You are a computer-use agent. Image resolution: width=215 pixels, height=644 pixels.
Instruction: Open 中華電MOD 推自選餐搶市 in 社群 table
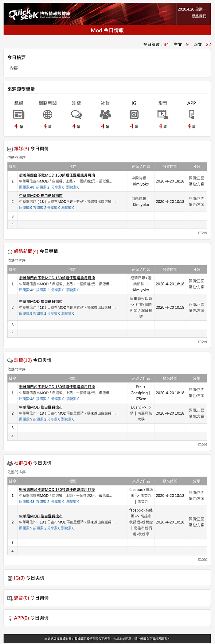(41, 516)
